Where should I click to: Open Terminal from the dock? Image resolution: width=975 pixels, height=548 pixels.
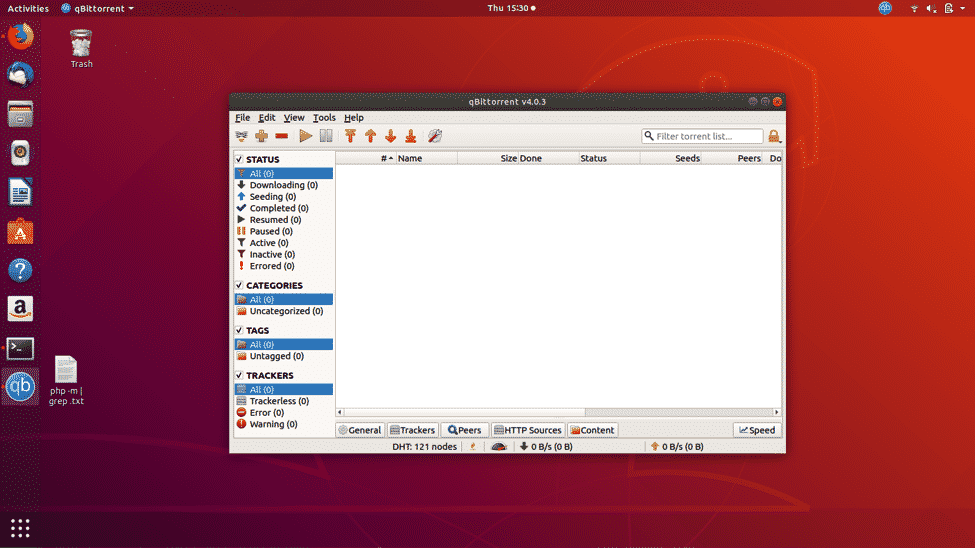[x=20, y=348]
